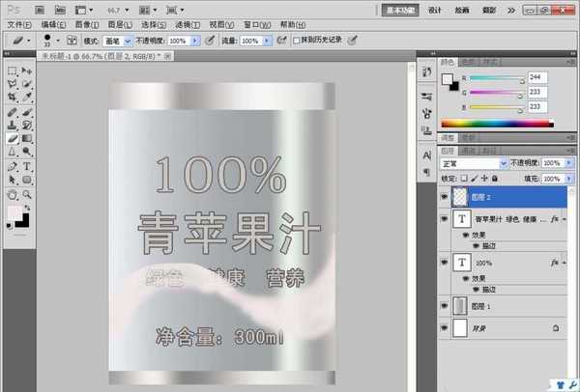Click the 基本功能 workspace button
Image resolution: width=580 pixels, height=392 pixels.
coord(399,10)
